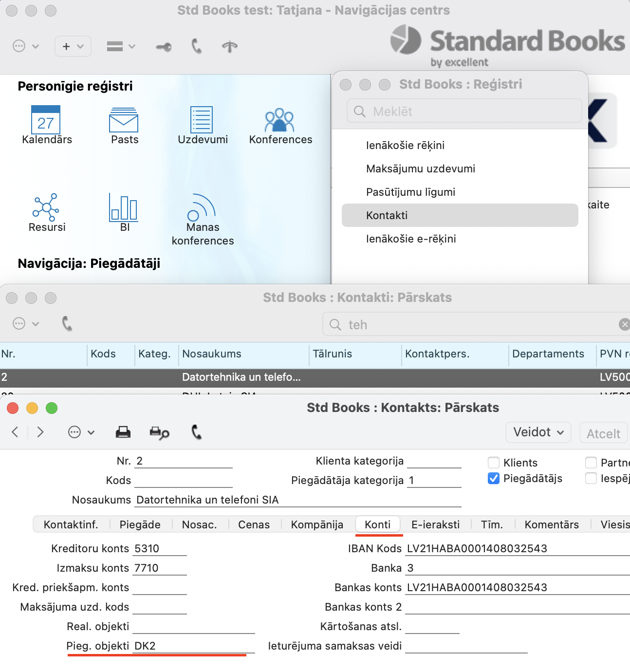
Task: Click the IBAN Kods input field
Action: click(516, 548)
